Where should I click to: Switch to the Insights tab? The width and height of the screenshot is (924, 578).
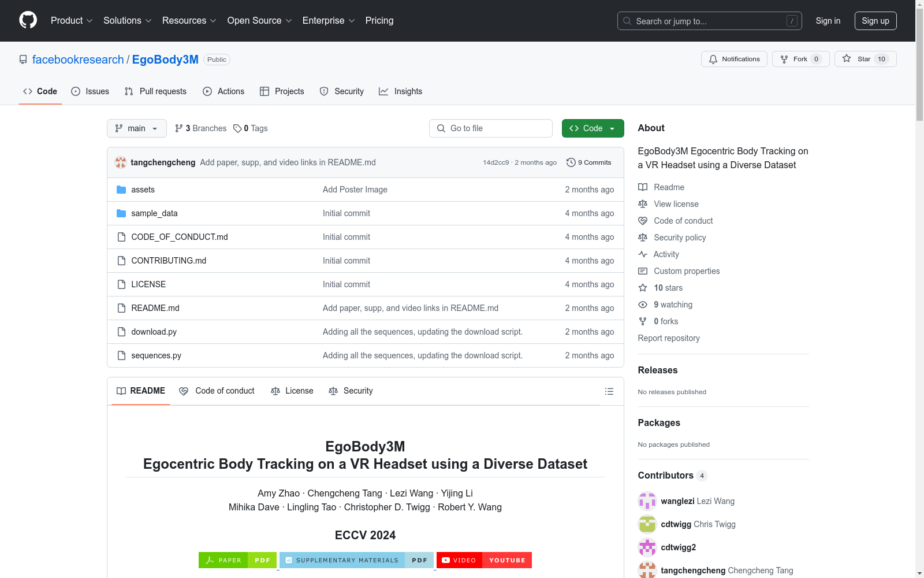click(401, 91)
